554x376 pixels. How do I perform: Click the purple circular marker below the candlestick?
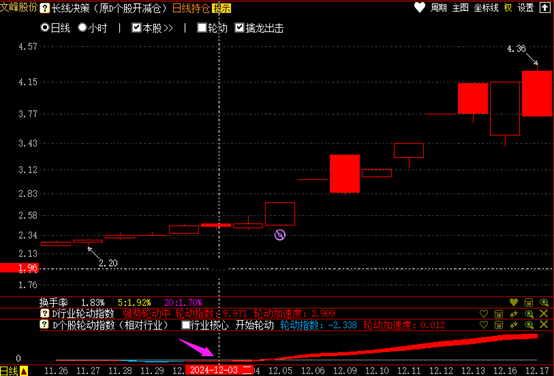tap(280, 235)
